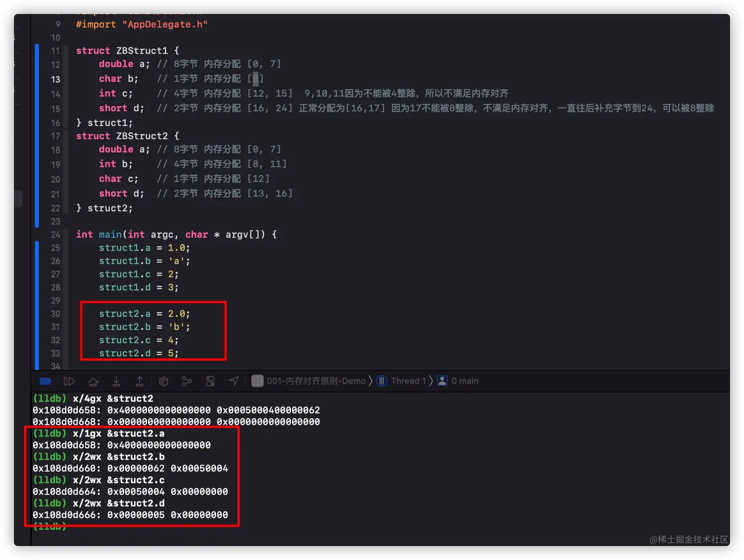Click console command 'x/2wx &struct2.c'

(x=119, y=480)
